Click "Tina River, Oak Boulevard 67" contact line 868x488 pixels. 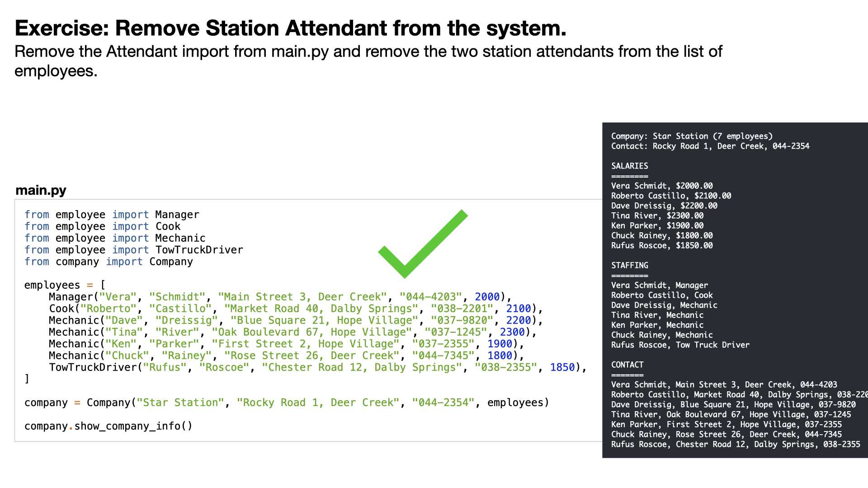click(x=731, y=414)
